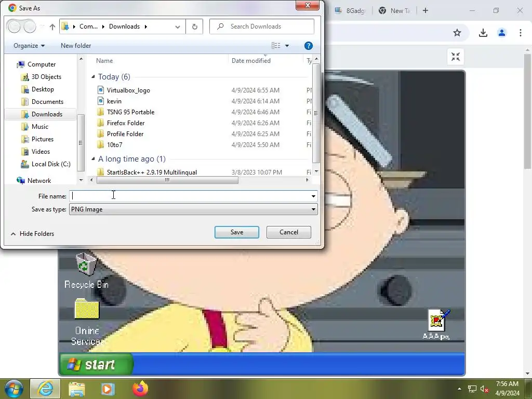
Task: Collapse the A long time ago group
Action: 93,159
